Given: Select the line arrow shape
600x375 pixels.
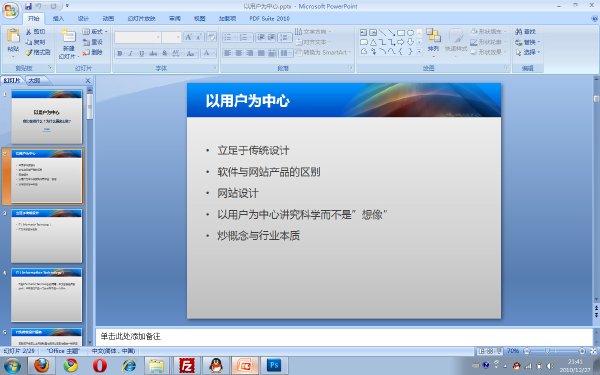Looking at the screenshot, I should (391, 33).
